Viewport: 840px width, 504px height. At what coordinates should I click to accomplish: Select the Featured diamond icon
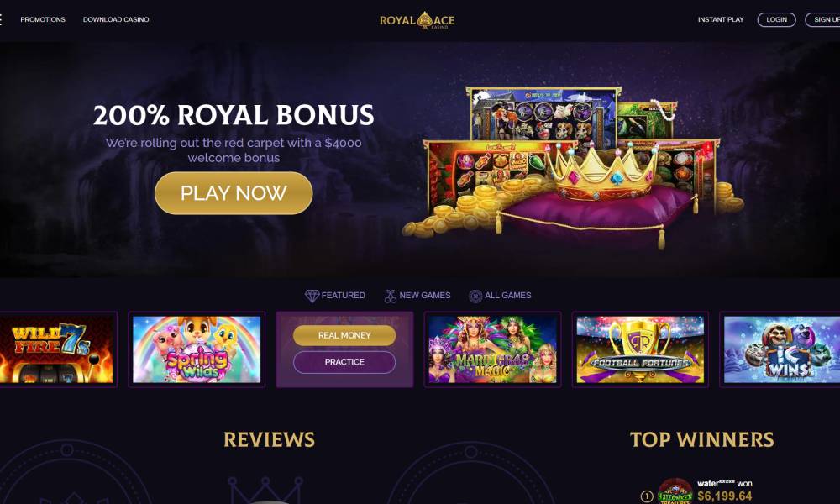pyautogui.click(x=312, y=296)
